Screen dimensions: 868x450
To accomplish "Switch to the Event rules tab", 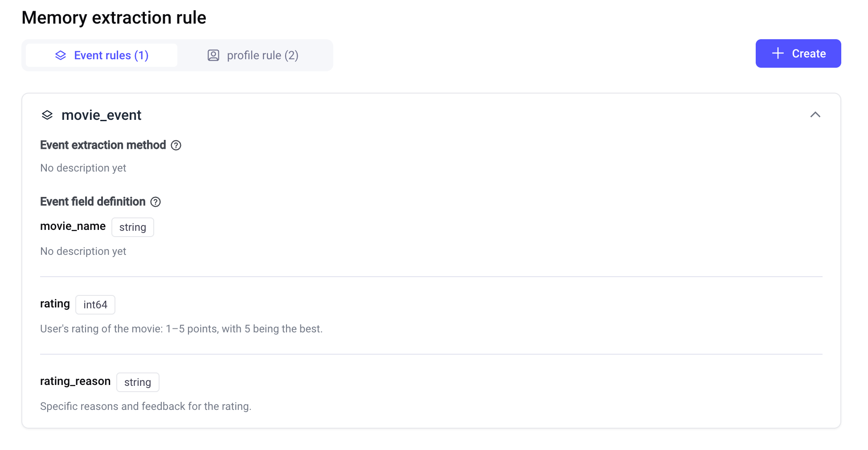I will tap(102, 55).
